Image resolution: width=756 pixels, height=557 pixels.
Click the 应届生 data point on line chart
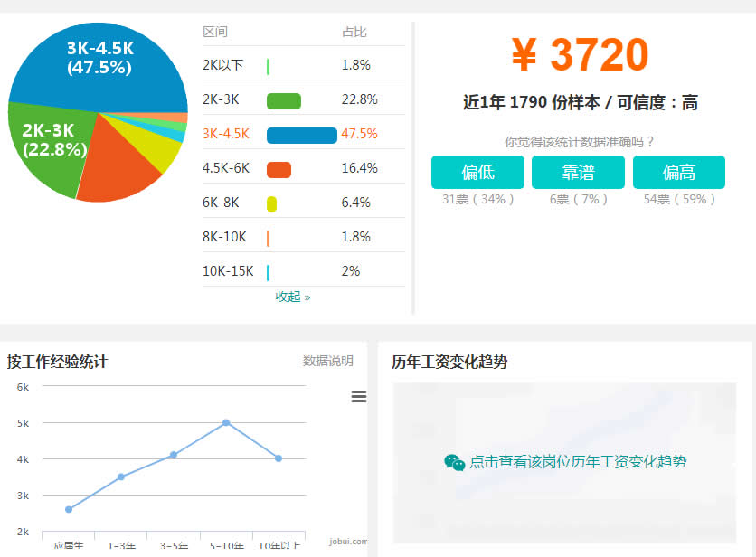pyautogui.click(x=69, y=509)
